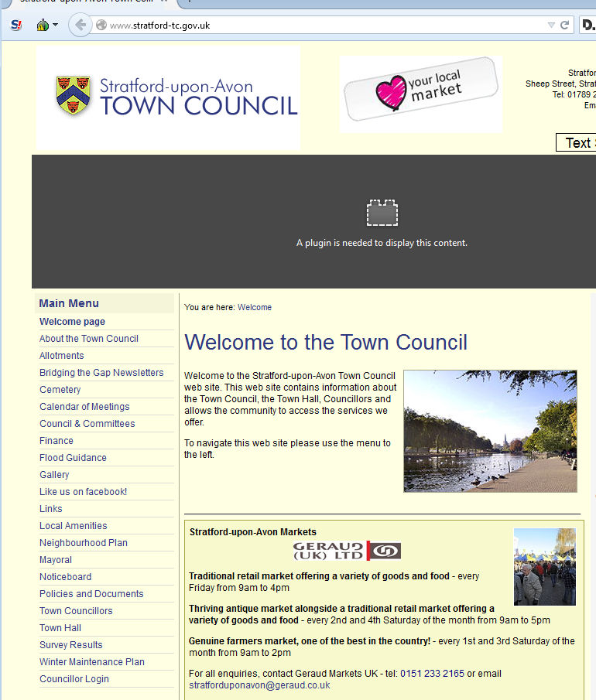This screenshot has width=596, height=700.
Task: Click the browser back arrow button
Action: [80, 25]
